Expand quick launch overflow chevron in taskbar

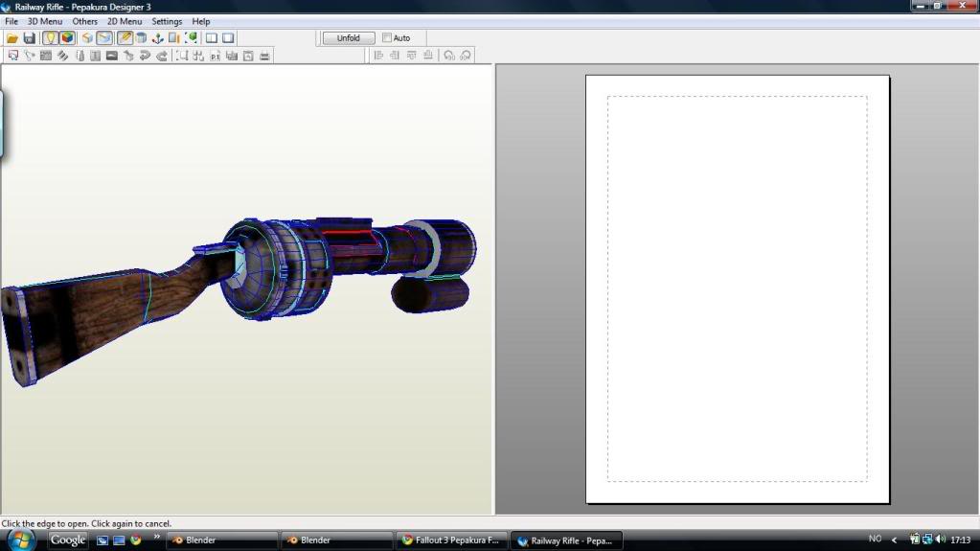pyautogui.click(x=156, y=537)
